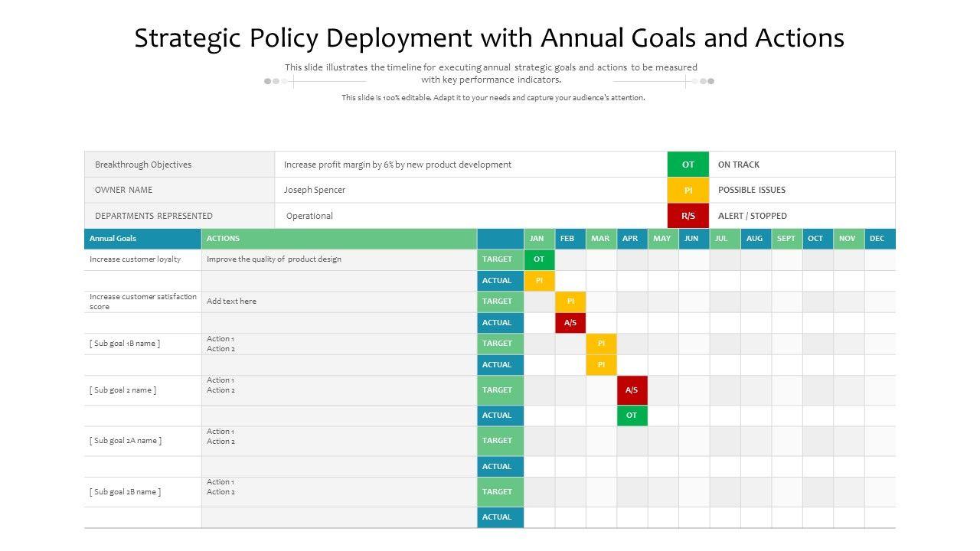The height and width of the screenshot is (551, 980).
Task: Select the 'ON TRACK' legend label
Action: click(739, 165)
